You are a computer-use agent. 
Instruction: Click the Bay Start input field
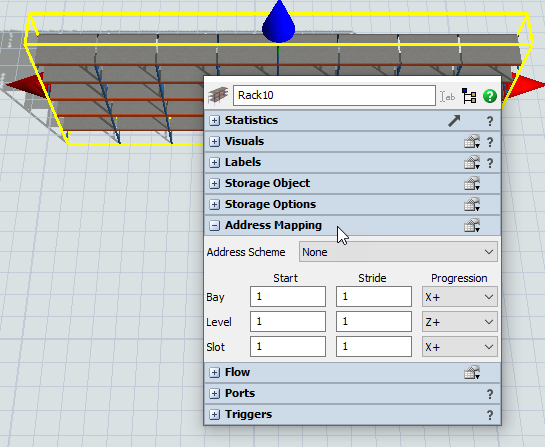point(288,296)
